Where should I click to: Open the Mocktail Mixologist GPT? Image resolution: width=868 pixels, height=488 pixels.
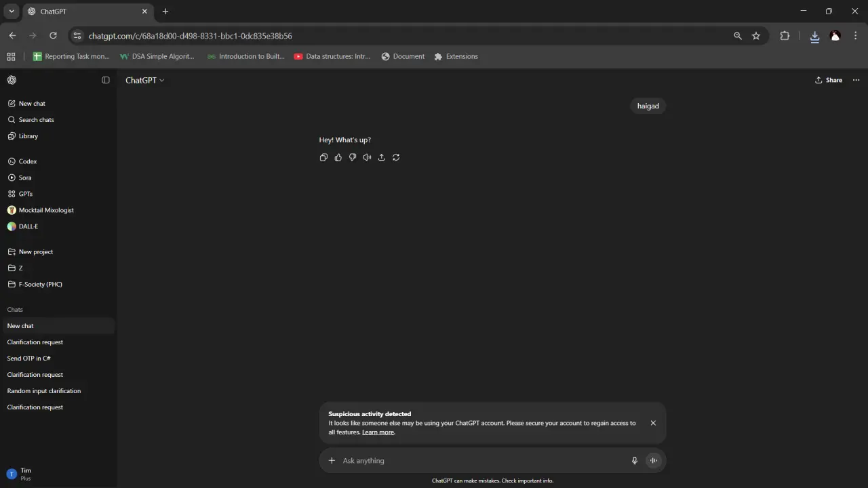[58, 210]
